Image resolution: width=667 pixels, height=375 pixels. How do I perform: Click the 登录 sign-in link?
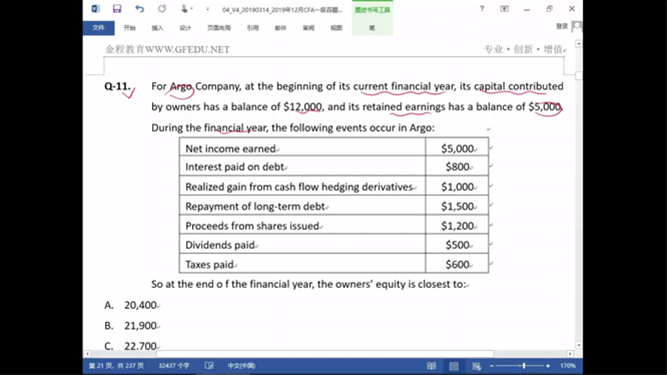562,26
